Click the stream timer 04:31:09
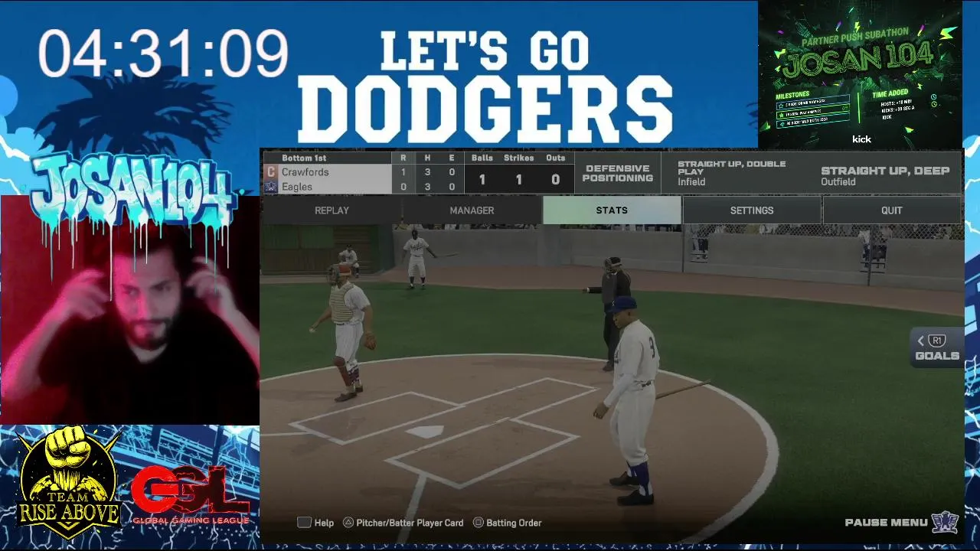The height and width of the screenshot is (551, 980). 163,54
